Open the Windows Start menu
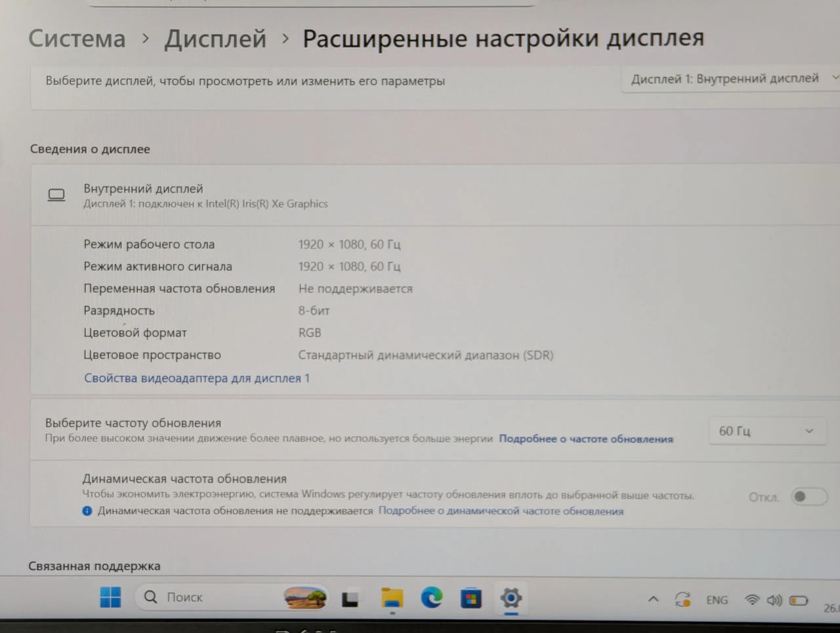840x633 pixels. (x=110, y=597)
